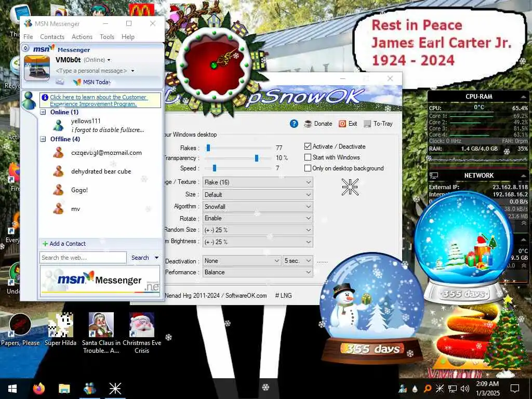Screen dimensions: 532x399
Task: Click the Customer Experience Improvement Program link
Action: 98,100
